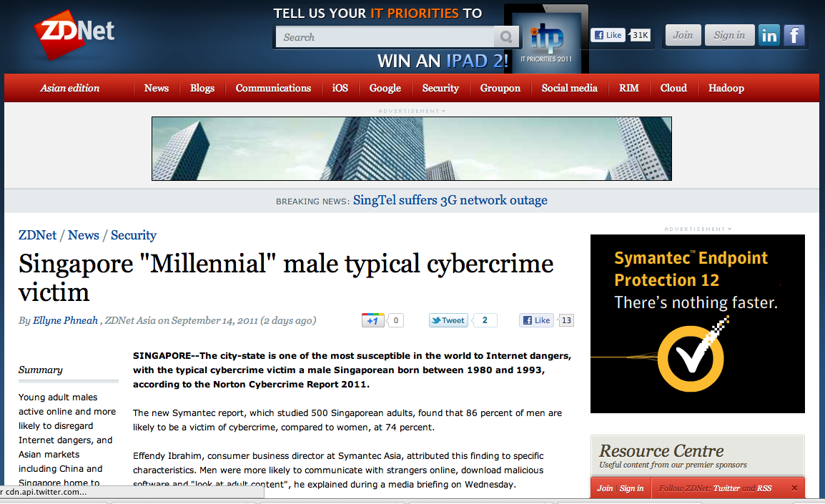Open the Symantec Endpoint Protection ad

pos(697,324)
